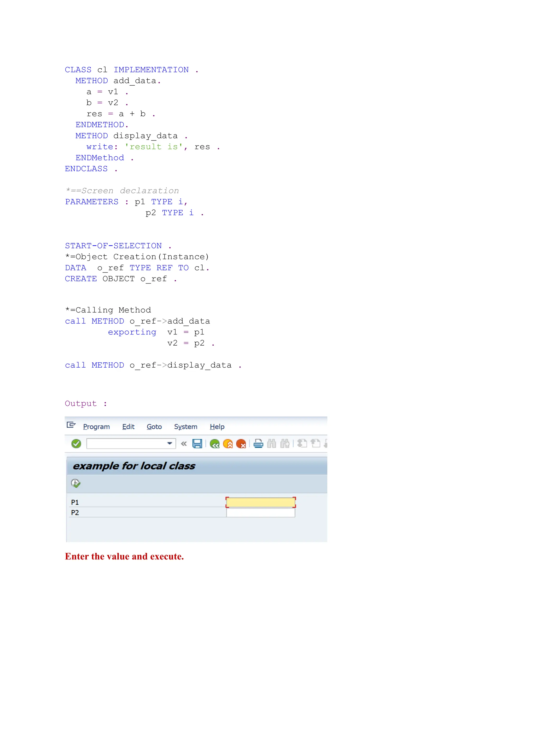
Task: Click the 'Output :' heading
Action: (x=86, y=404)
